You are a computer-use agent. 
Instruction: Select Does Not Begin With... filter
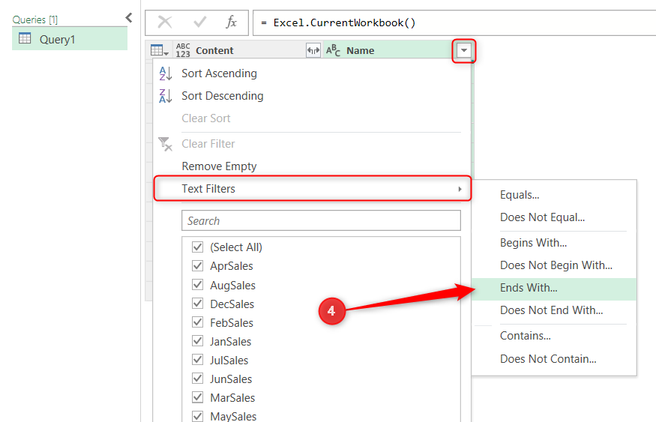(x=556, y=266)
